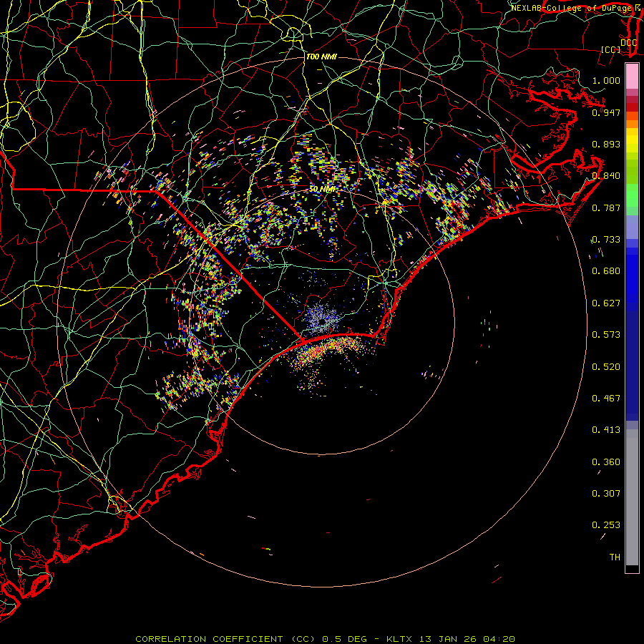Pick the lavender color bar segment near 0.733

(632, 227)
